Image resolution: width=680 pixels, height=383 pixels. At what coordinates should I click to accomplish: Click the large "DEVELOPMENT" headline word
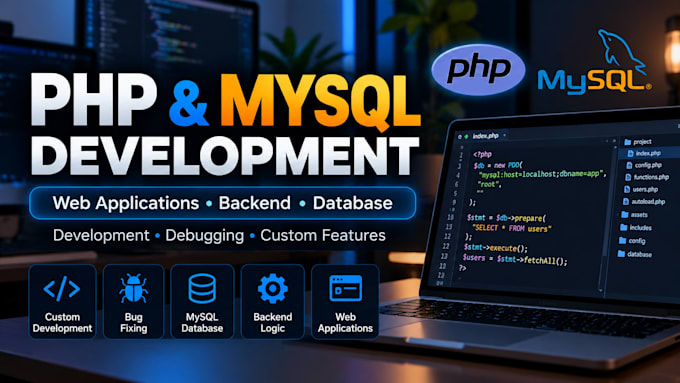(x=225, y=155)
